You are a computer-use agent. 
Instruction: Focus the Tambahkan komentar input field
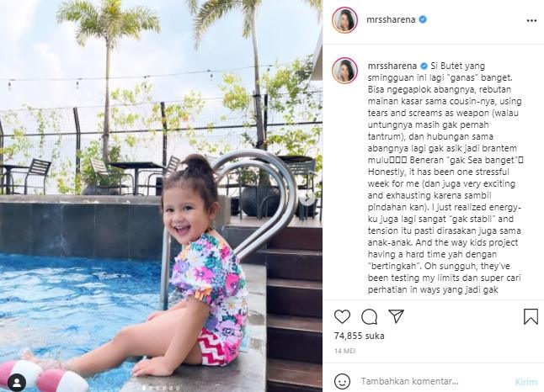(434, 381)
